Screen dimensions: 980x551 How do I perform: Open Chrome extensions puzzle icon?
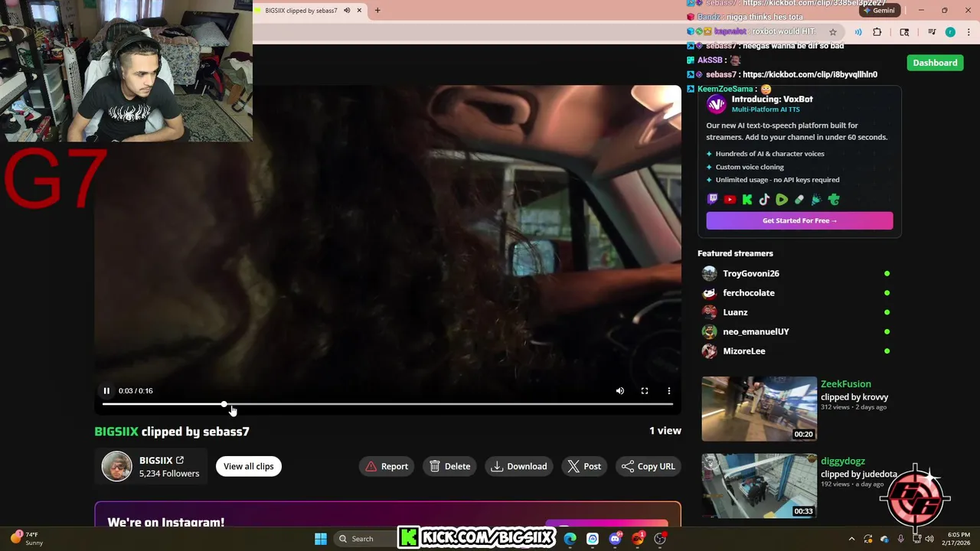coord(877,32)
